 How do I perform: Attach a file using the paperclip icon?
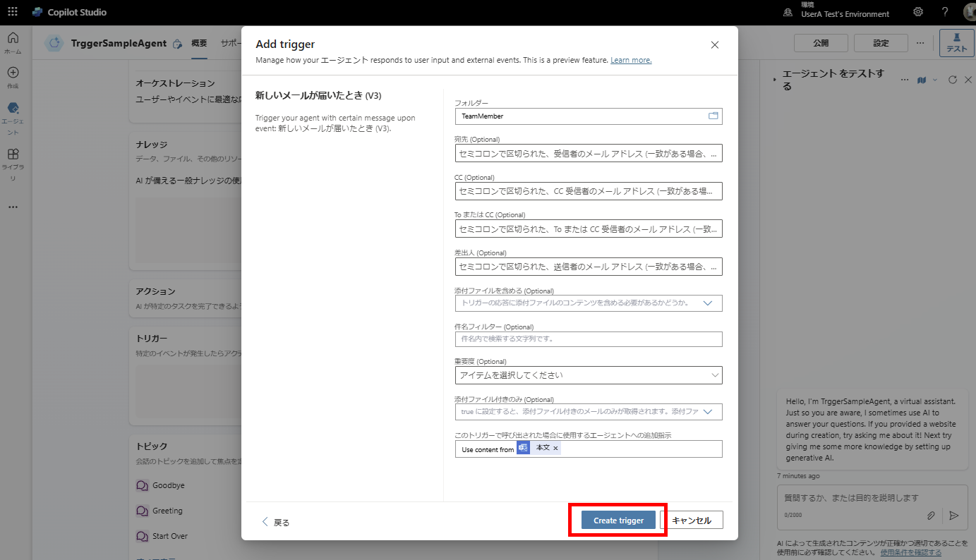pyautogui.click(x=931, y=516)
